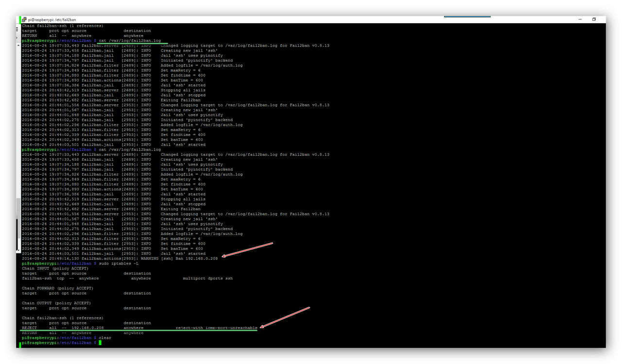Click the 'Chain OUTPUT (policy ACCEPT)' line
The width and height of the screenshot is (622, 364).
click(56, 303)
